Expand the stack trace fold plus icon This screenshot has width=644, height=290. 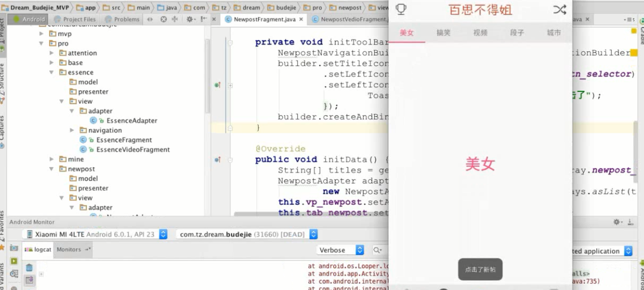(x=41, y=274)
